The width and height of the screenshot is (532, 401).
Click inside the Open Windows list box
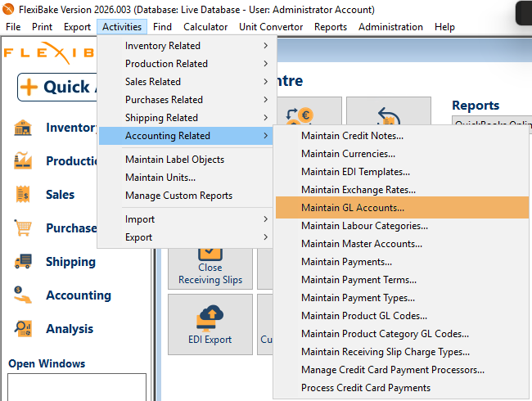(77, 387)
